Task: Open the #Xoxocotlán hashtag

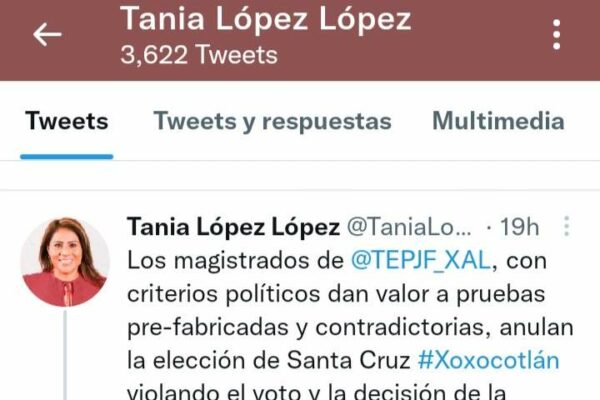Action: pyautogui.click(x=488, y=361)
